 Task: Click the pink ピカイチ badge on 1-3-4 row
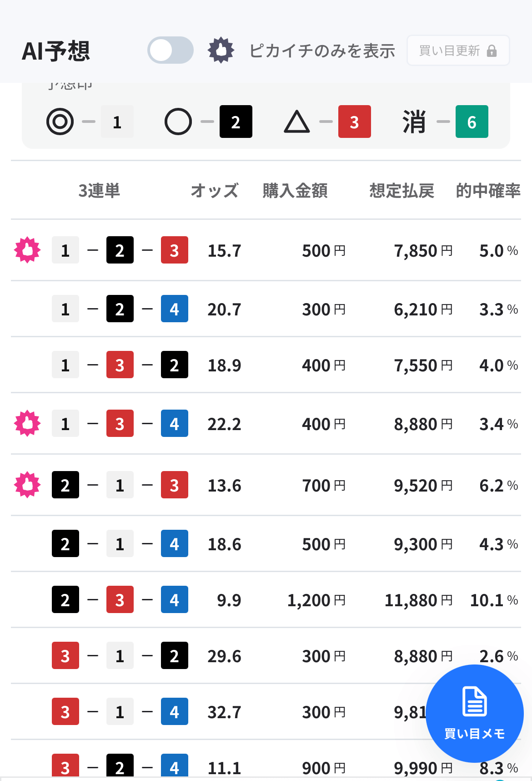coord(27,423)
